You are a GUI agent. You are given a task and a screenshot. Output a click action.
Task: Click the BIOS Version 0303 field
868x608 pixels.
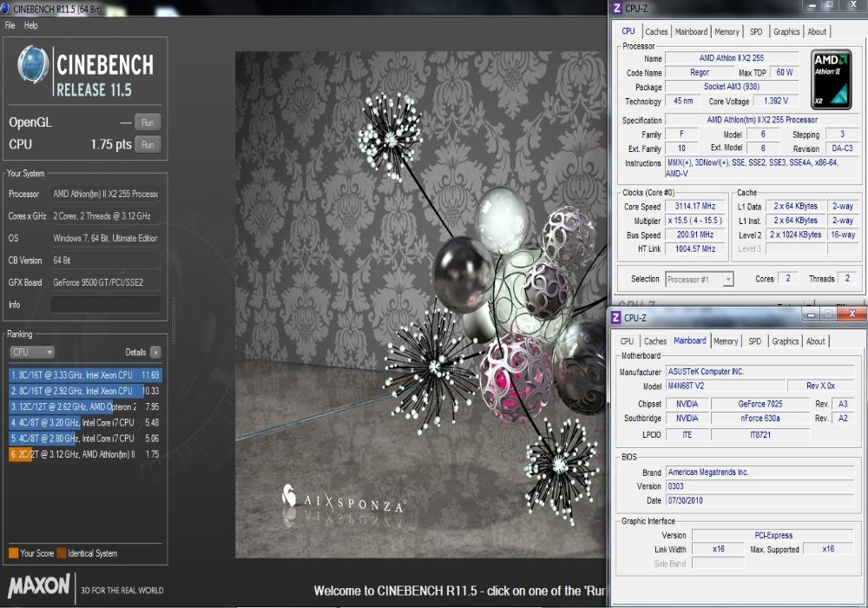[759, 486]
